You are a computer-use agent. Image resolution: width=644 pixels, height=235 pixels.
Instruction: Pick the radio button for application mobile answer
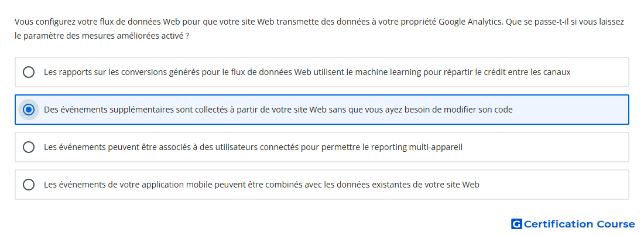[x=29, y=185]
